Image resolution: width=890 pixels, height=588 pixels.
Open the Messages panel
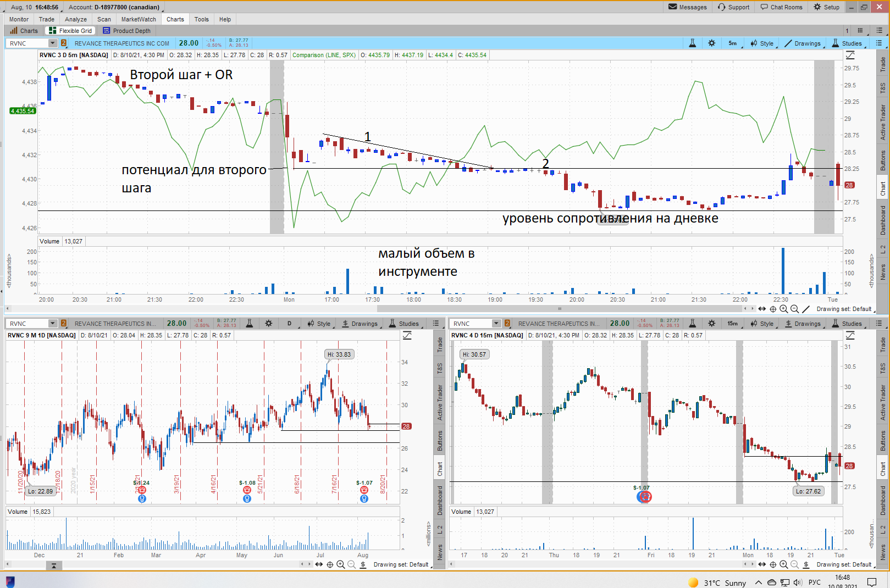[x=687, y=7]
